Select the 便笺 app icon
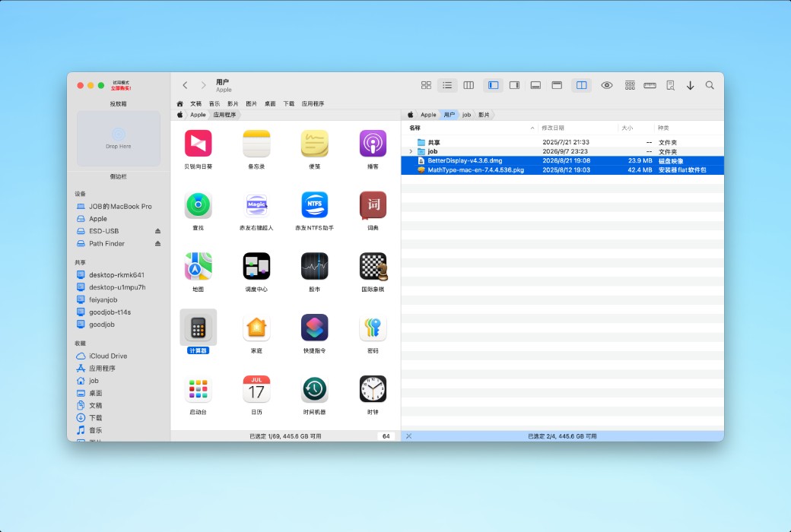The image size is (791, 532). coord(314,143)
